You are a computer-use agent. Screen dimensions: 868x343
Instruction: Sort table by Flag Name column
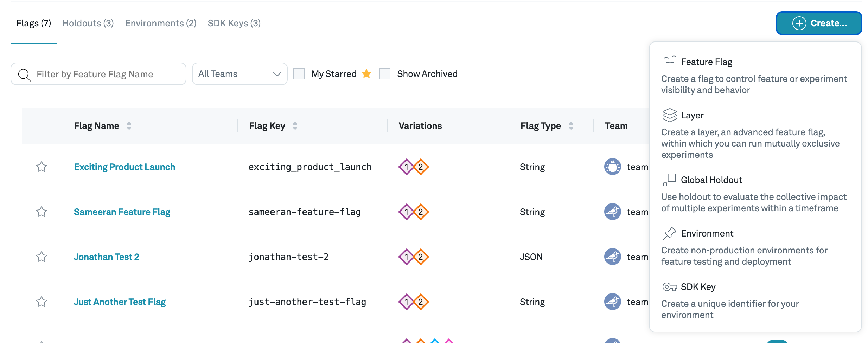pos(129,126)
